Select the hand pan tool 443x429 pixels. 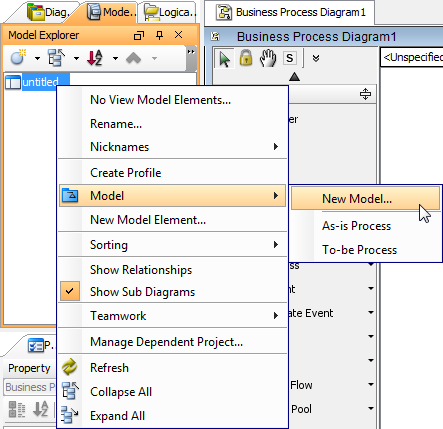(x=268, y=58)
